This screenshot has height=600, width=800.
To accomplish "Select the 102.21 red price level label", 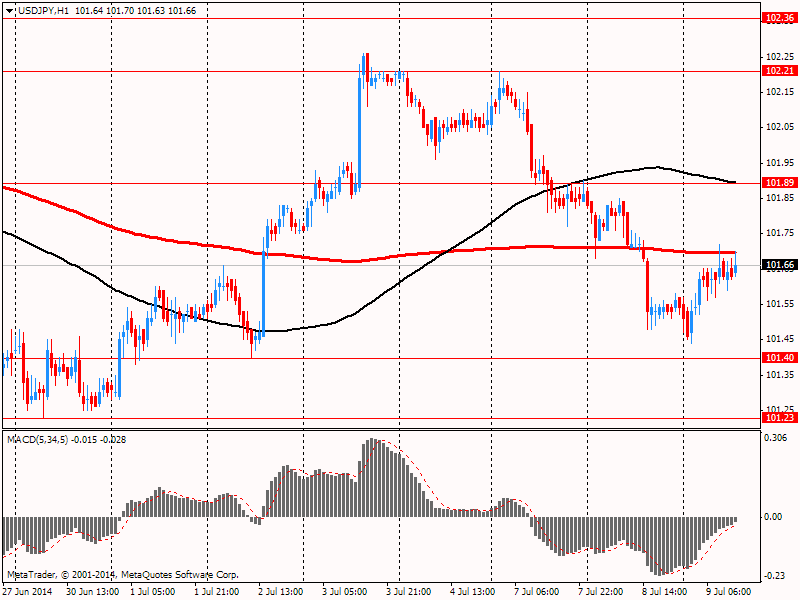I will click(x=780, y=70).
